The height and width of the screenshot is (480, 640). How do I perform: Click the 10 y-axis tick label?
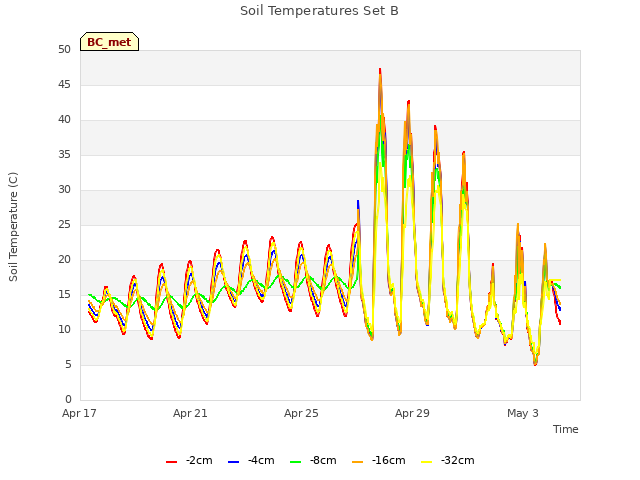coord(64,330)
